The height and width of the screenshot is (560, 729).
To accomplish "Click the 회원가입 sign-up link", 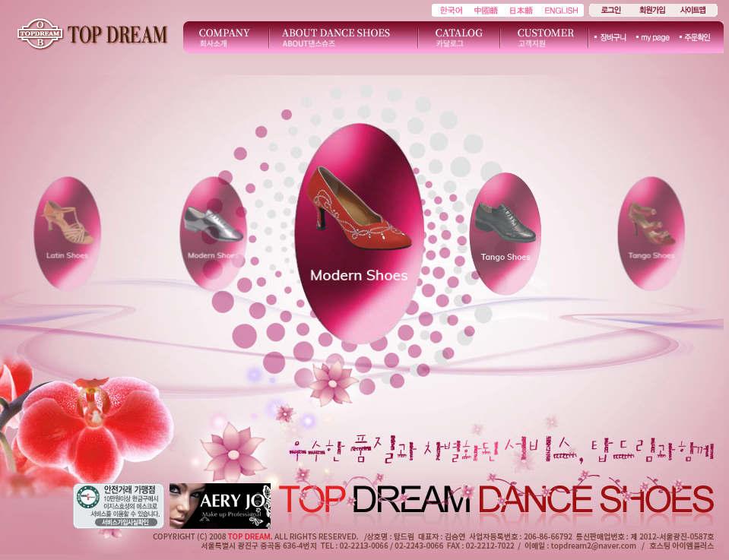I will point(651,10).
